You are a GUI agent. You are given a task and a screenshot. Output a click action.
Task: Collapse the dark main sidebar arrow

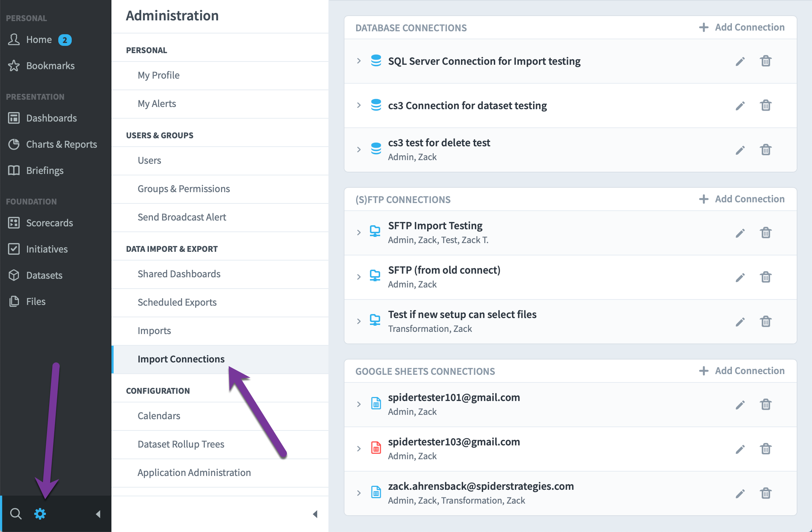98,514
